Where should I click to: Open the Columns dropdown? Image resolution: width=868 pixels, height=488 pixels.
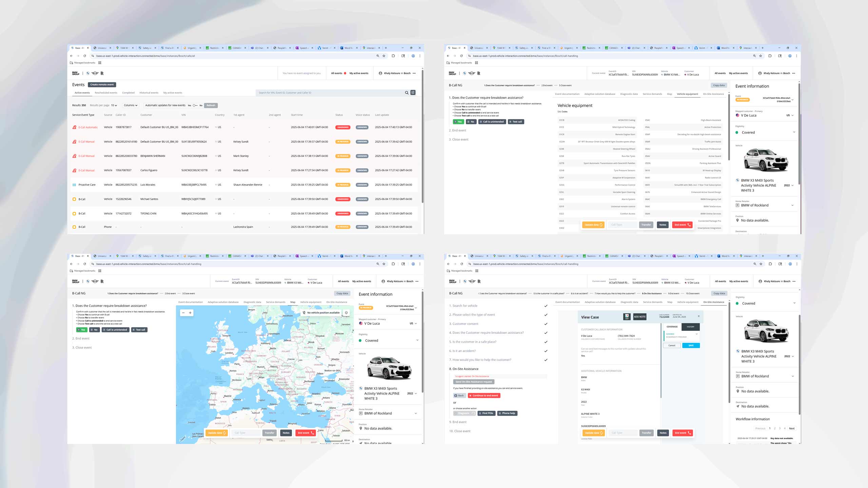131,105
